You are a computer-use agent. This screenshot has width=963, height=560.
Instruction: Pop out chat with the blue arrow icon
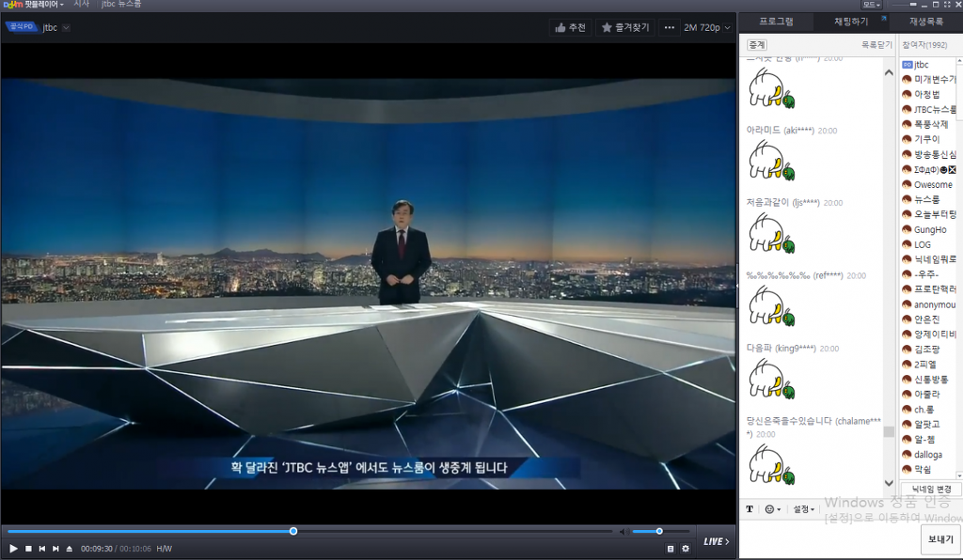point(883,19)
